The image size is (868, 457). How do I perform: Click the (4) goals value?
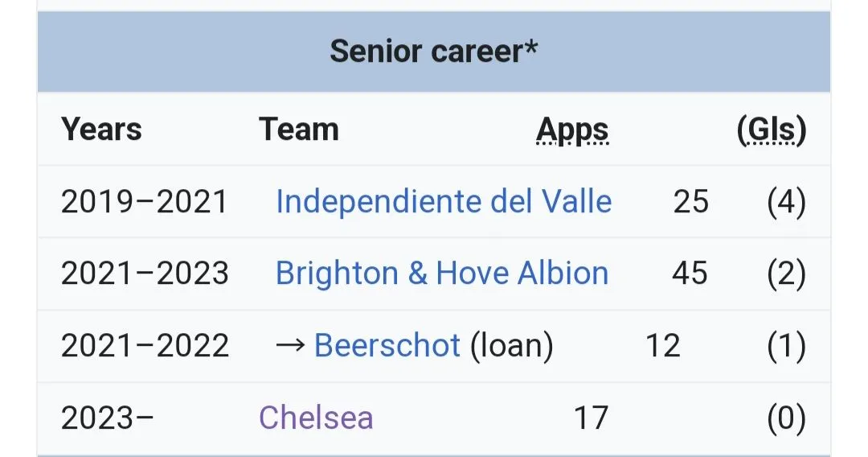coord(785,202)
